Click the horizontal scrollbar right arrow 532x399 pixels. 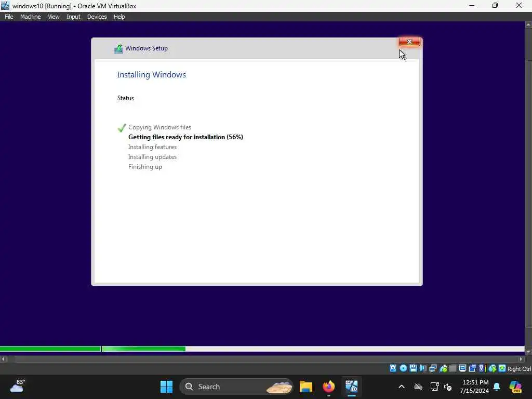pos(521,359)
